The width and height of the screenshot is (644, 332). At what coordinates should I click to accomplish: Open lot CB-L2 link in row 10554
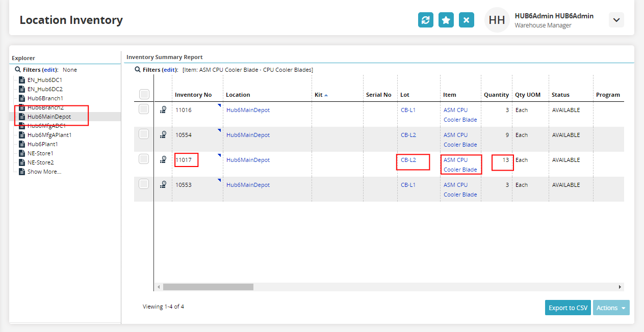[x=408, y=135]
